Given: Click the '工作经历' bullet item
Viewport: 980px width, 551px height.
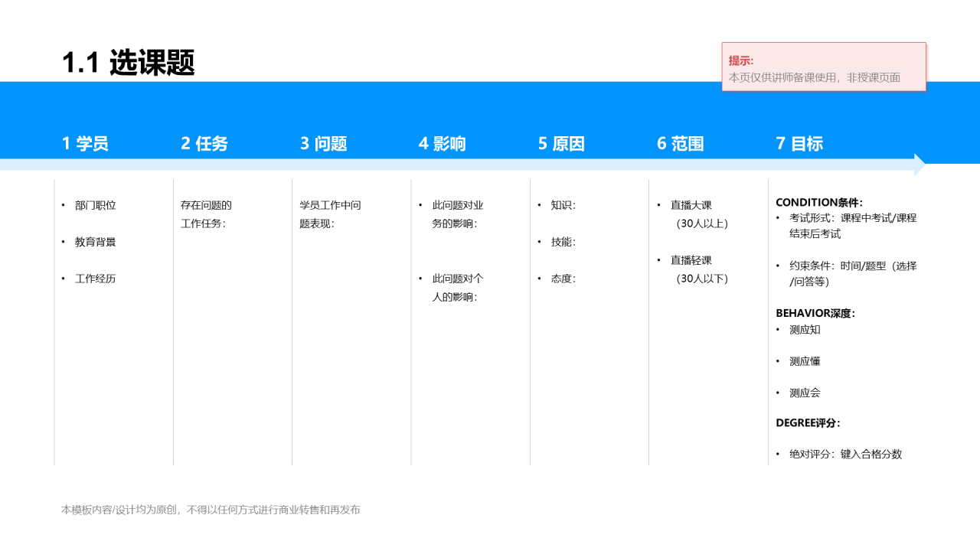Looking at the screenshot, I should 96,279.
